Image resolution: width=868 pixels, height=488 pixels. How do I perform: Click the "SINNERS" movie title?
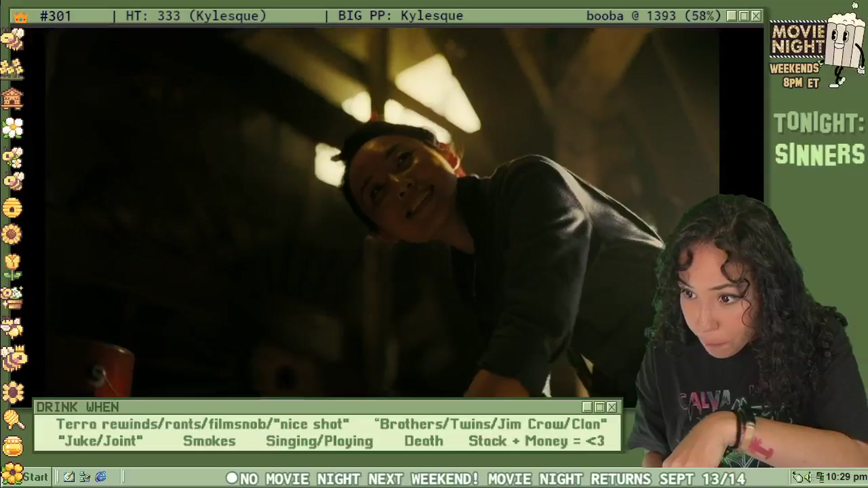pyautogui.click(x=820, y=154)
